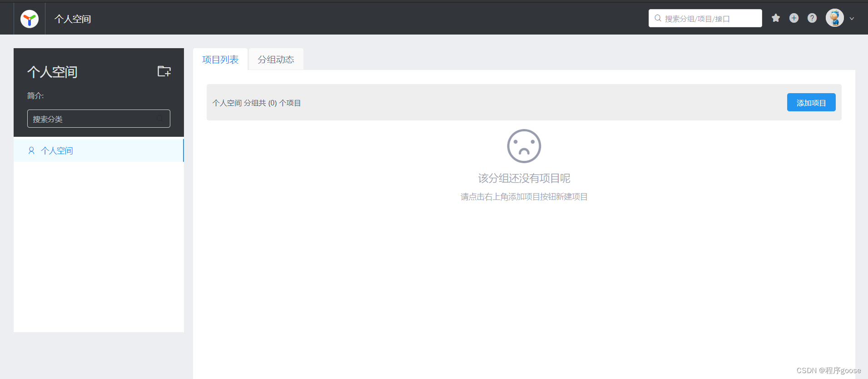Click the search icon inside 搜索分类 field

(160, 119)
